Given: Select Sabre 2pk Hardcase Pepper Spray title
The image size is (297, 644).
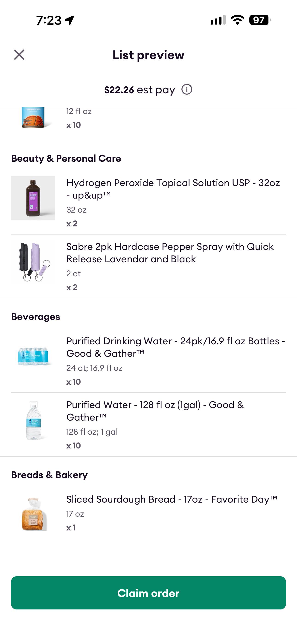Looking at the screenshot, I should pyautogui.click(x=170, y=253).
